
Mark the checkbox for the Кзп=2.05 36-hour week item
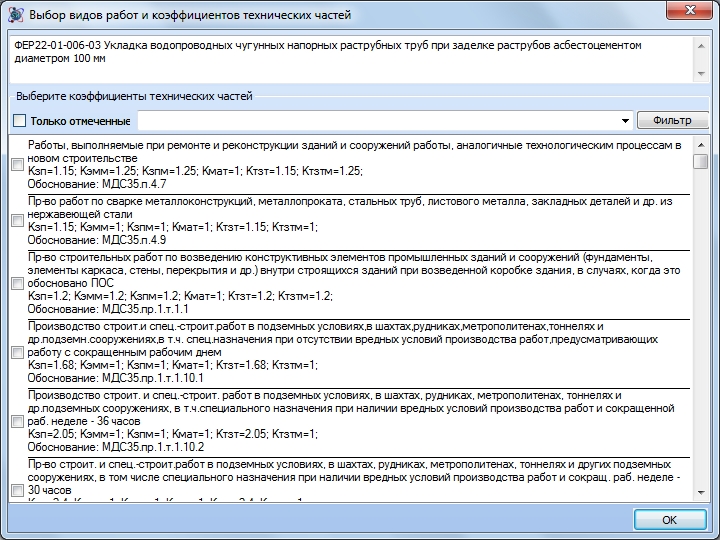(x=17, y=421)
